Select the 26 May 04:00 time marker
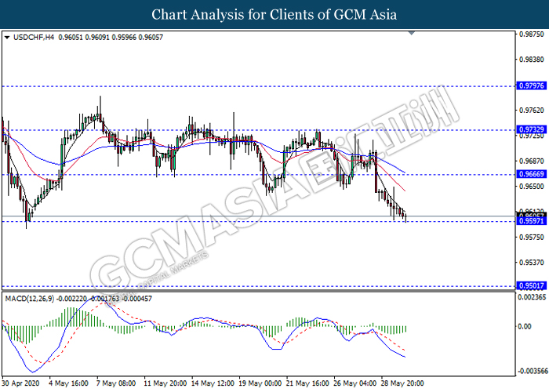 [x=355, y=383]
